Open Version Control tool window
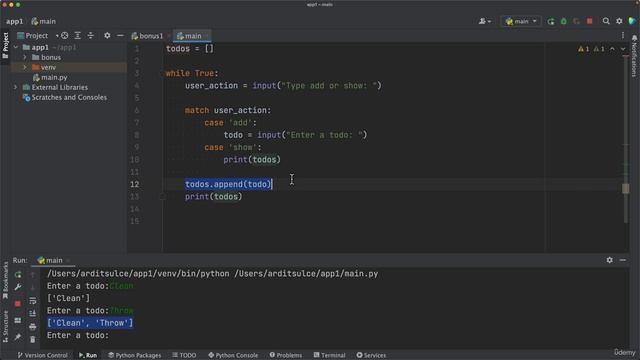 pos(42,355)
